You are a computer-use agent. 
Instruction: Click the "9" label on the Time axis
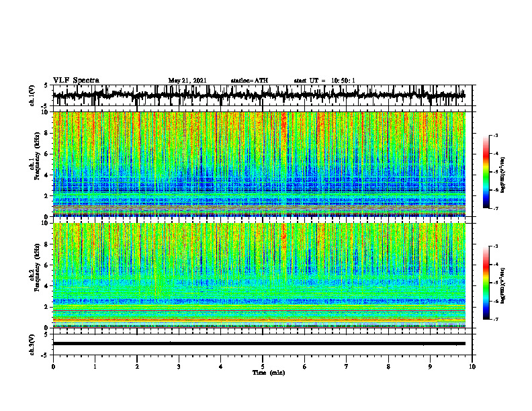coord(430,367)
